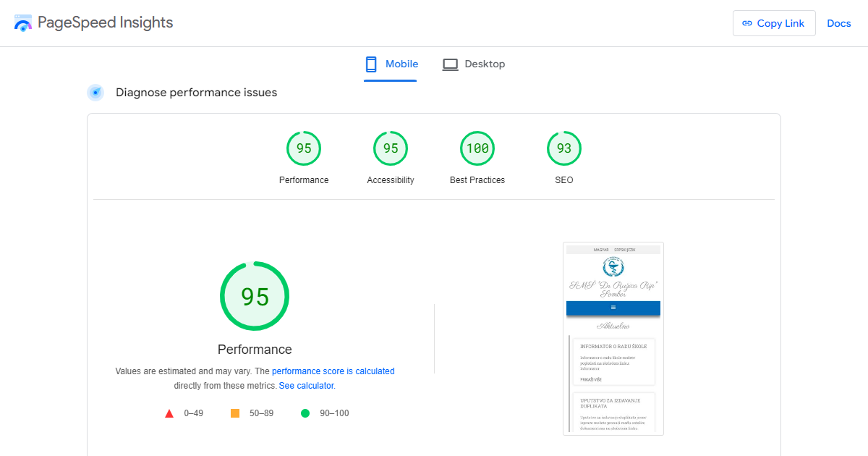Click the 50–89 legend text
868x456 pixels.
tap(261, 413)
